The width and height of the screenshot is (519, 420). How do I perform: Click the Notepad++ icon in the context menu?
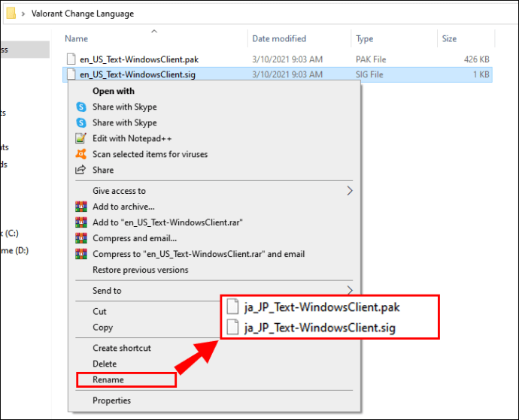point(81,138)
